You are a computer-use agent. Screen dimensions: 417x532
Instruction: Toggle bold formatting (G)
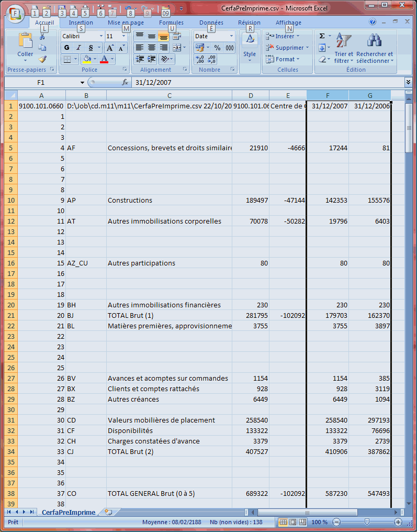click(67, 48)
